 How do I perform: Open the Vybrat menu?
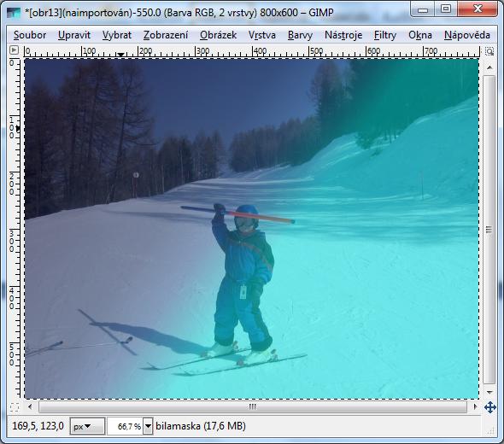[117, 35]
